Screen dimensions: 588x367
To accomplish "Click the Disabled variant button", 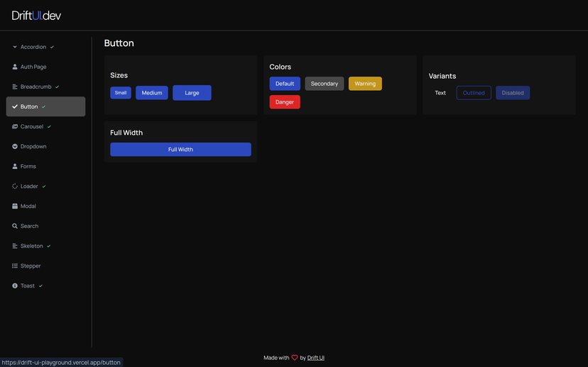I will (x=513, y=92).
